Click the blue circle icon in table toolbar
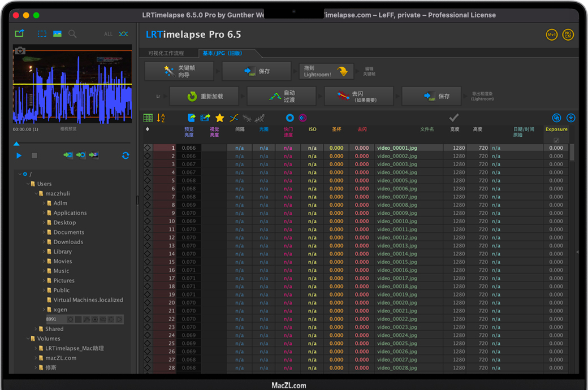 pyautogui.click(x=289, y=118)
